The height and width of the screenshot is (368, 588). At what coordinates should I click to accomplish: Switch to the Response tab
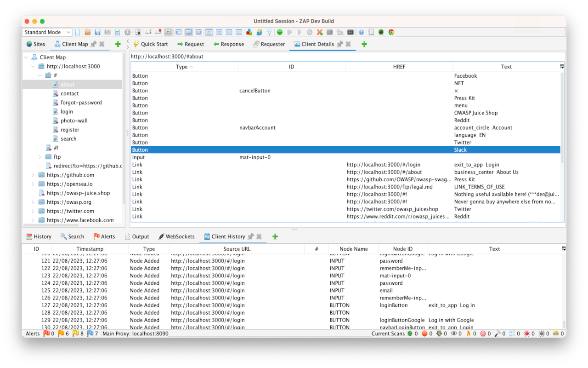pyautogui.click(x=230, y=44)
